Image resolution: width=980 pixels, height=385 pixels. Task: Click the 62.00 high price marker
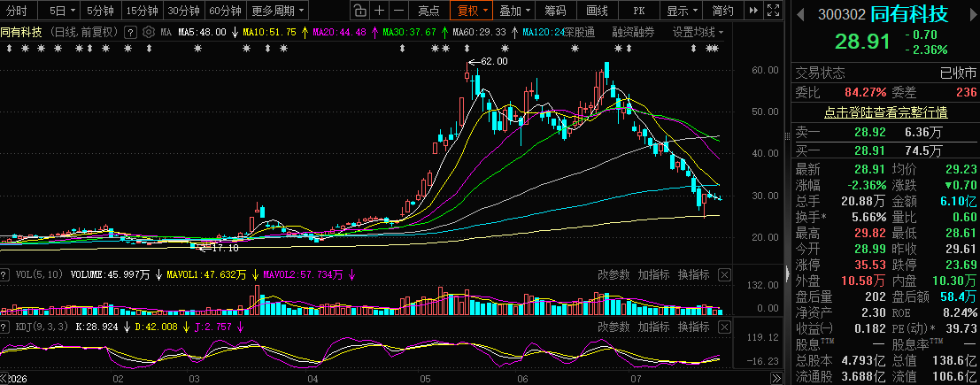pos(488,61)
